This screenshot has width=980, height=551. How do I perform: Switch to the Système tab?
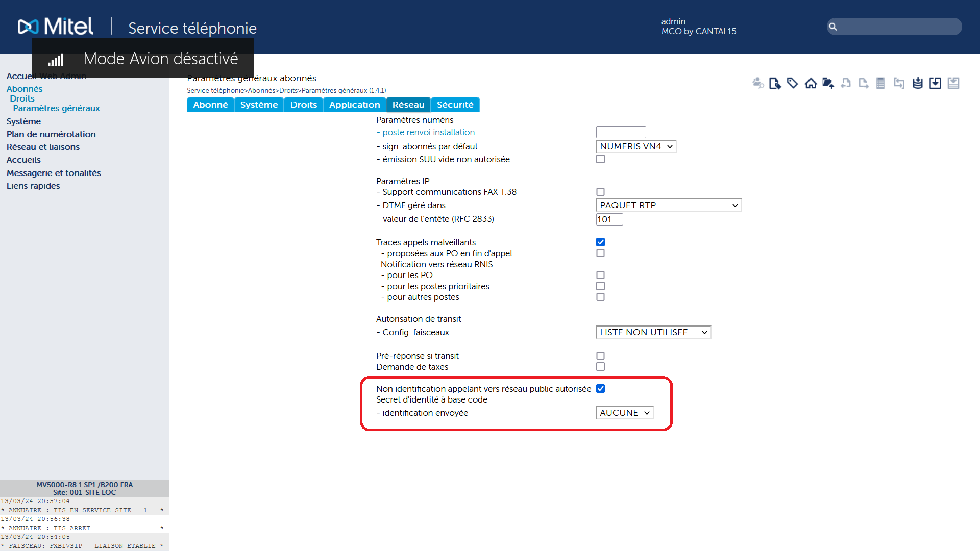[259, 105]
